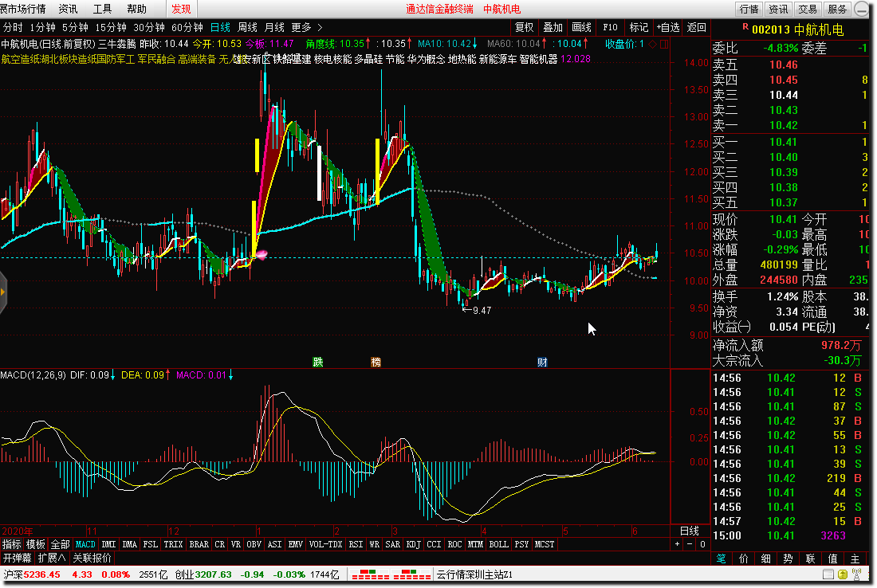Click the diamond icon at the chart header's right
The image size is (877, 588).
pos(653,44)
